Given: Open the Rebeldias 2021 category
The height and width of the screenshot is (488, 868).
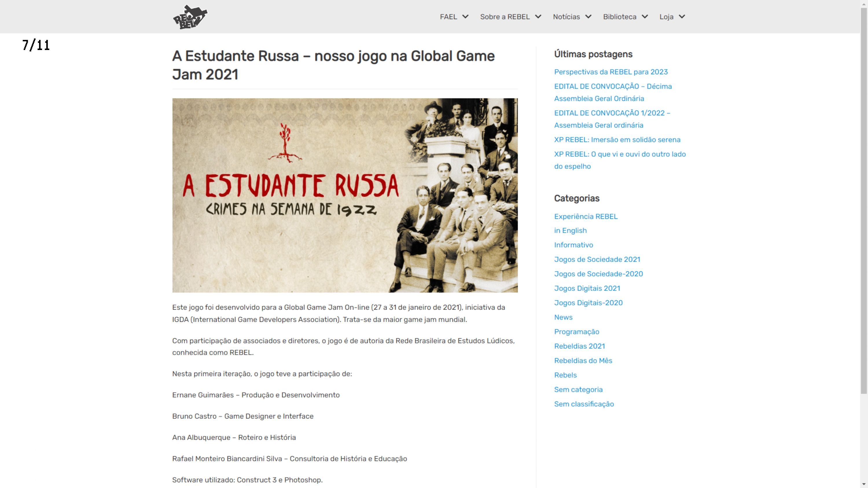Looking at the screenshot, I should (580, 346).
